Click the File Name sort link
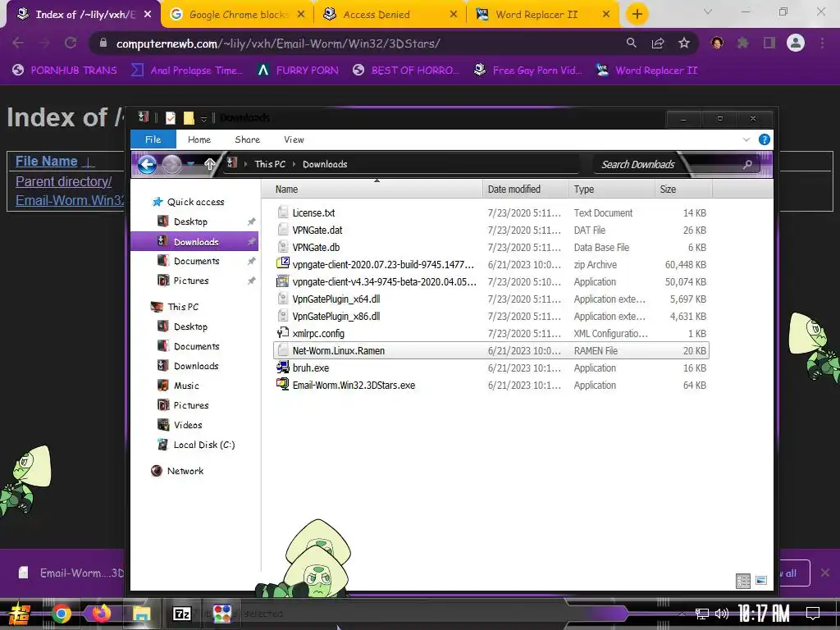Viewport: 840px width, 630px height. (47, 162)
